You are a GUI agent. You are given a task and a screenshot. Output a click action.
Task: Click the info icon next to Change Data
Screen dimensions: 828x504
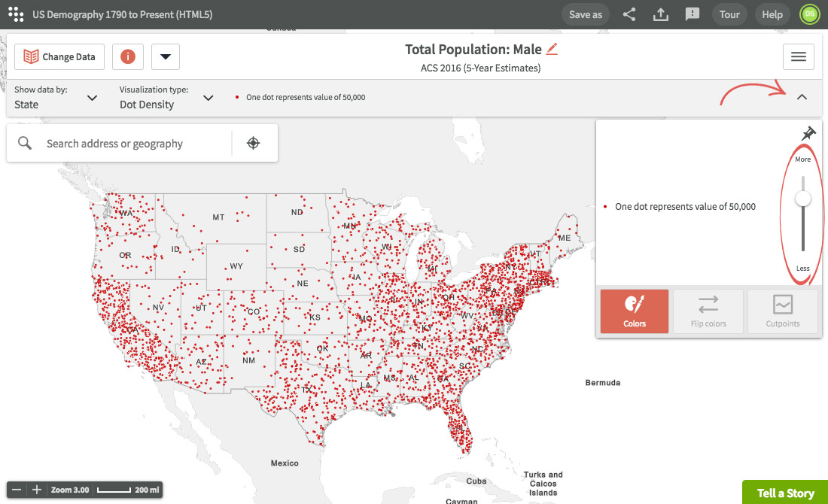tap(127, 56)
